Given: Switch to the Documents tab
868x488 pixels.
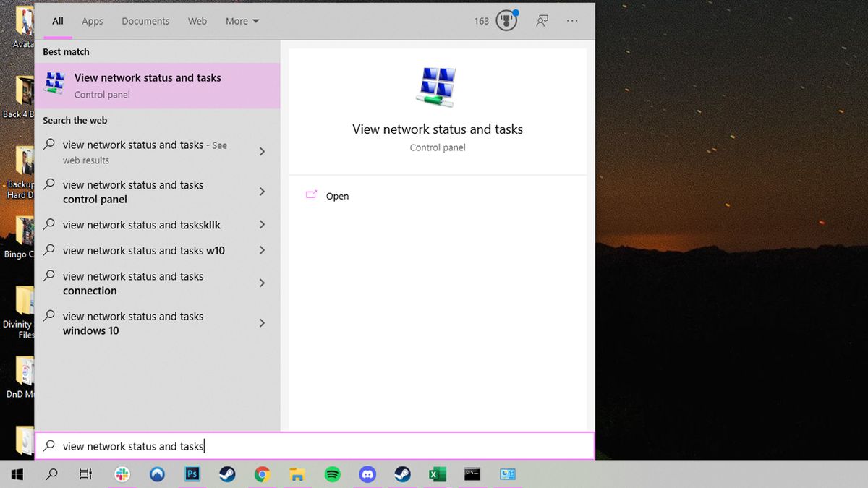Looking at the screenshot, I should point(145,21).
